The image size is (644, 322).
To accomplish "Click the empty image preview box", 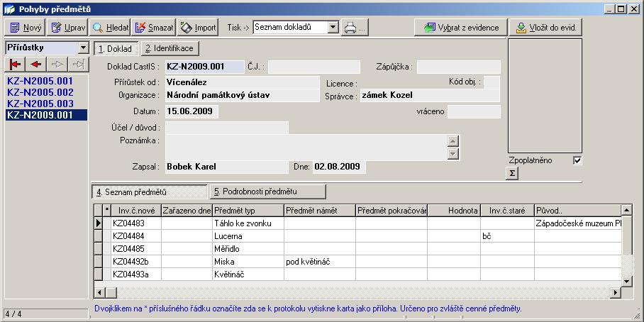I will coord(545,96).
